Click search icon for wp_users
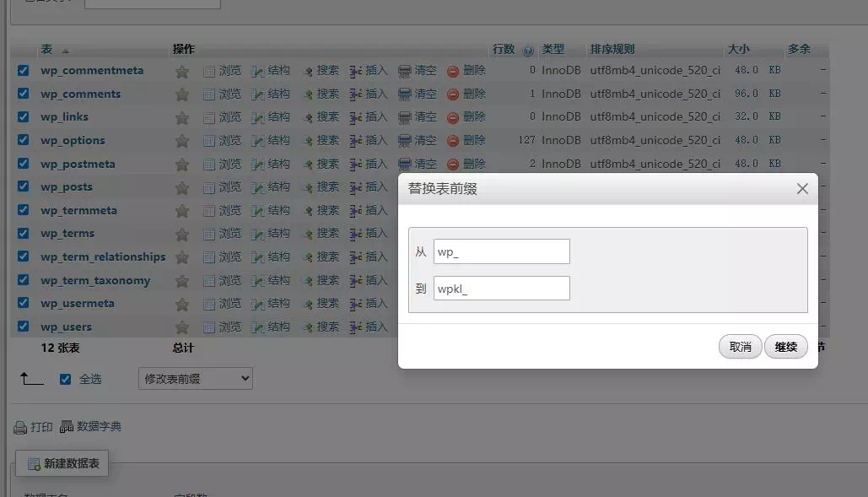 [308, 327]
